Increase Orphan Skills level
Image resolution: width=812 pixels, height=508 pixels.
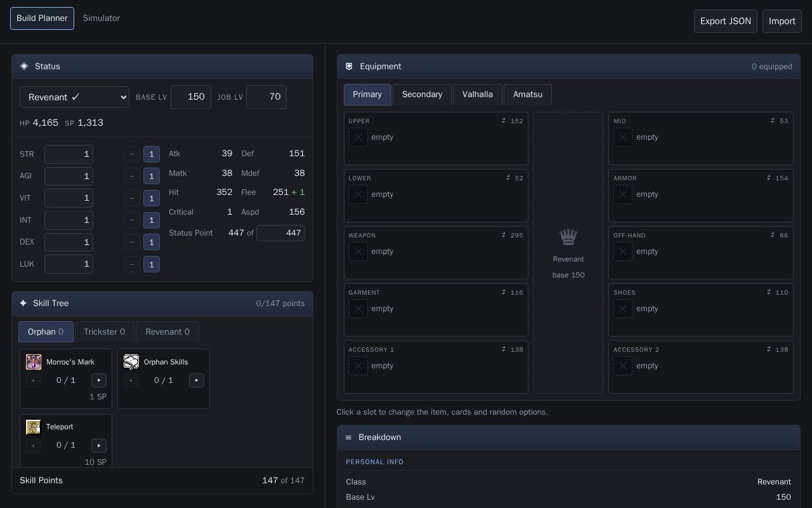pos(197,380)
